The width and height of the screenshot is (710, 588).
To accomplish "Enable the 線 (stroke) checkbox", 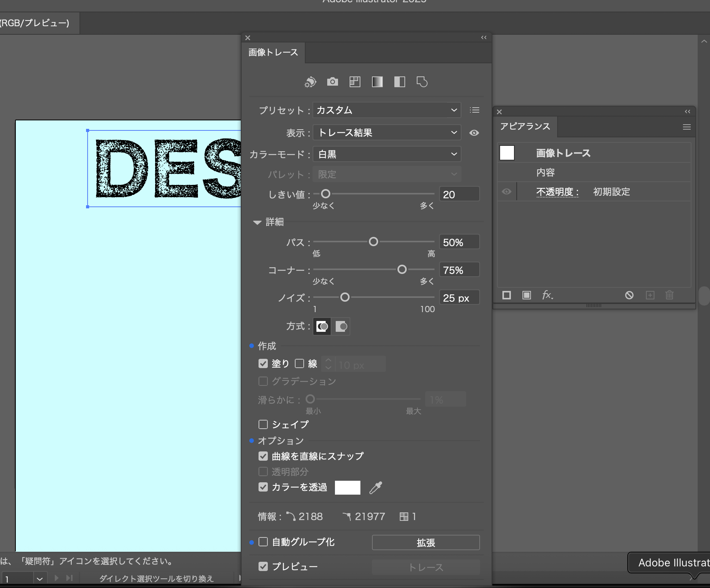I will tap(299, 363).
